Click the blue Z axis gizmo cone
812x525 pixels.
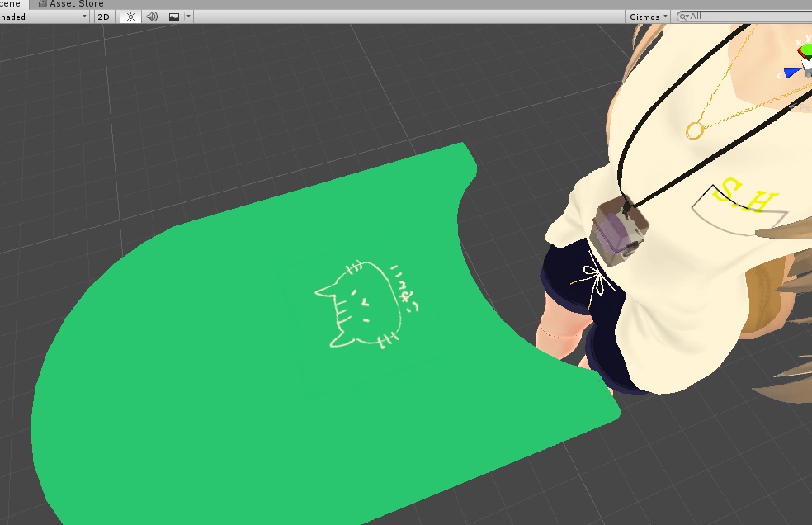click(792, 73)
